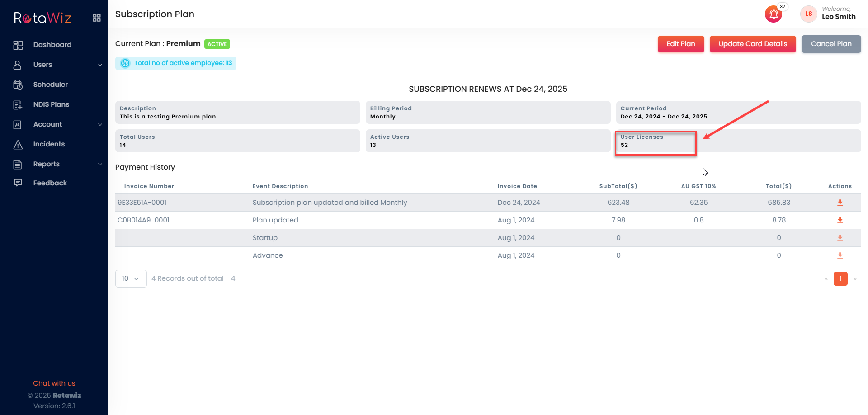Open the records-per-page dropdown
The image size is (868, 415).
pos(131,278)
